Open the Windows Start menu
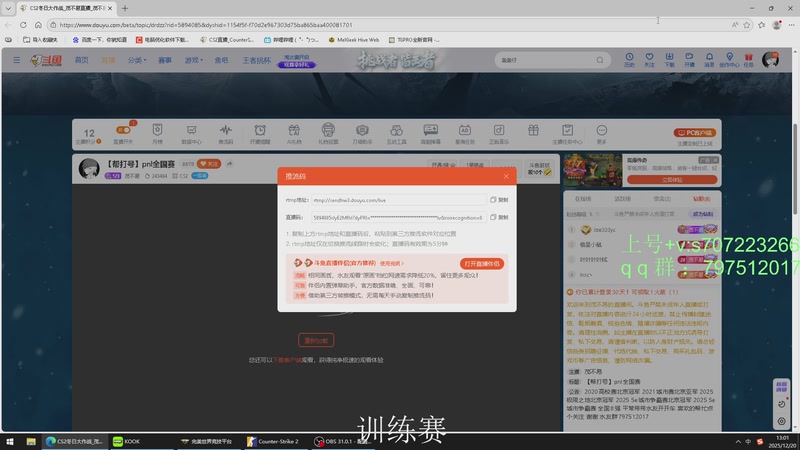This screenshot has width=800, height=450. pos(9,442)
